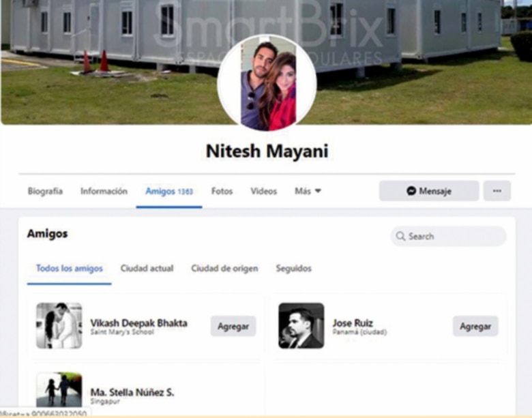Add Vikash Deepak Bhakta with Agregar
This screenshot has height=418, width=532.
coord(233,326)
